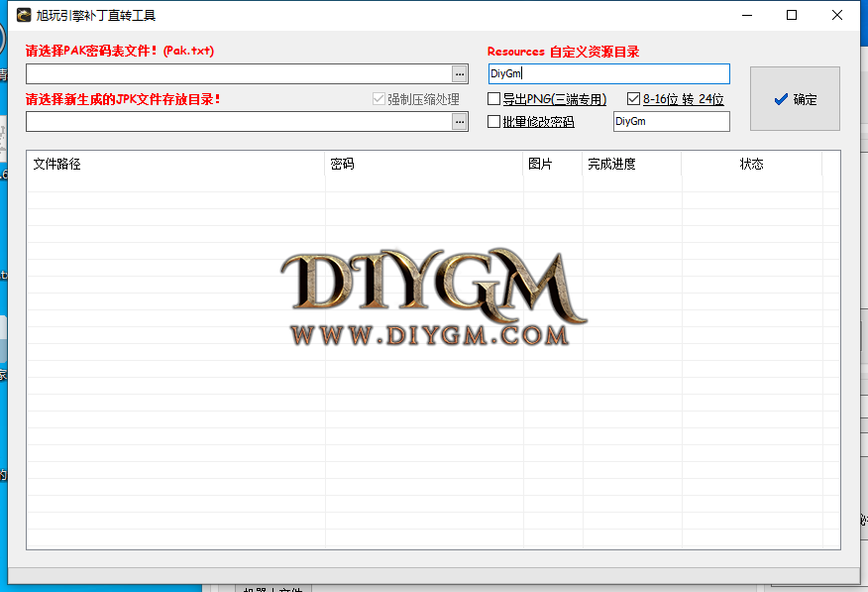This screenshot has width=868, height=592.
Task: Click the 请选择新生成的JPK文件存放目录 label
Action: tap(123, 100)
